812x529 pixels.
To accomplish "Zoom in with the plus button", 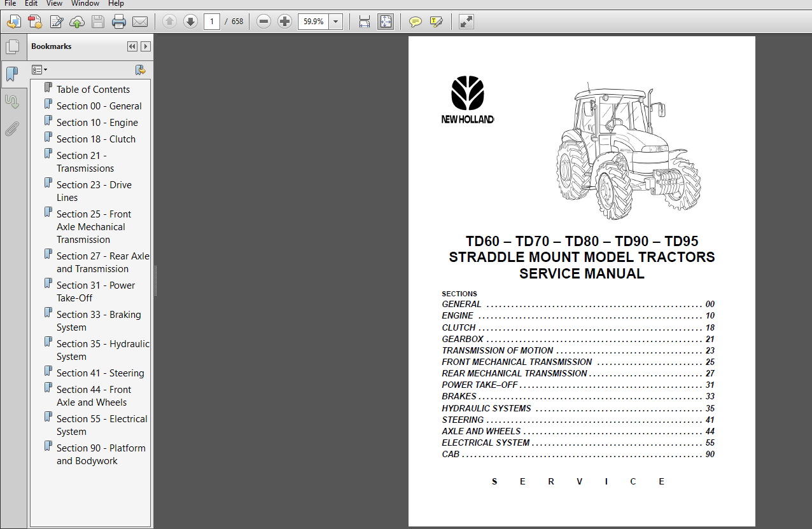I will [x=285, y=22].
